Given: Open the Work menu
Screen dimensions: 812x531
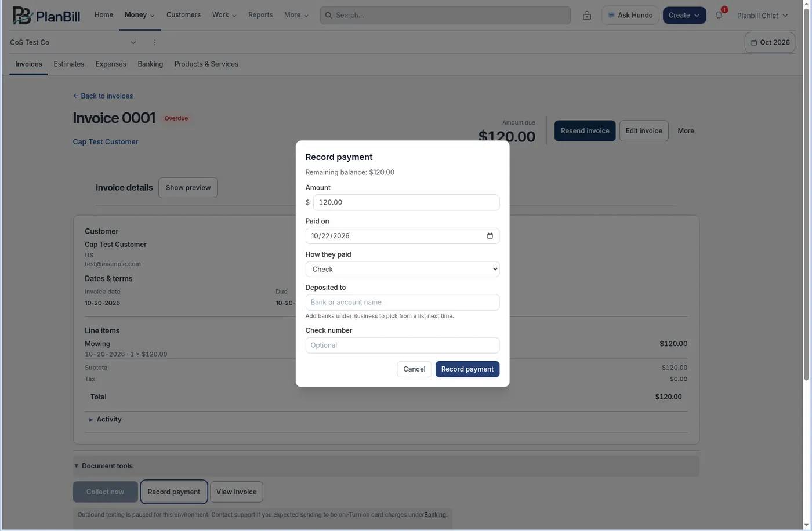Looking at the screenshot, I should 224,15.
